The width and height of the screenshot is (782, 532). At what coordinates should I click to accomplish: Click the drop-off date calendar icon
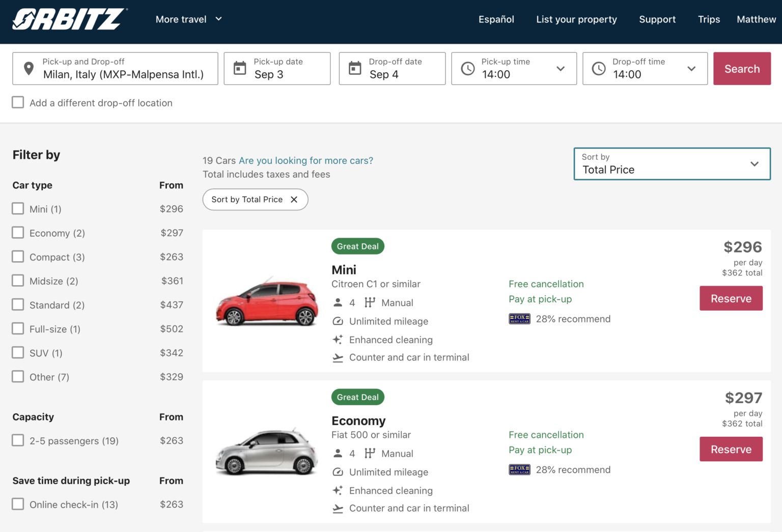pos(355,68)
